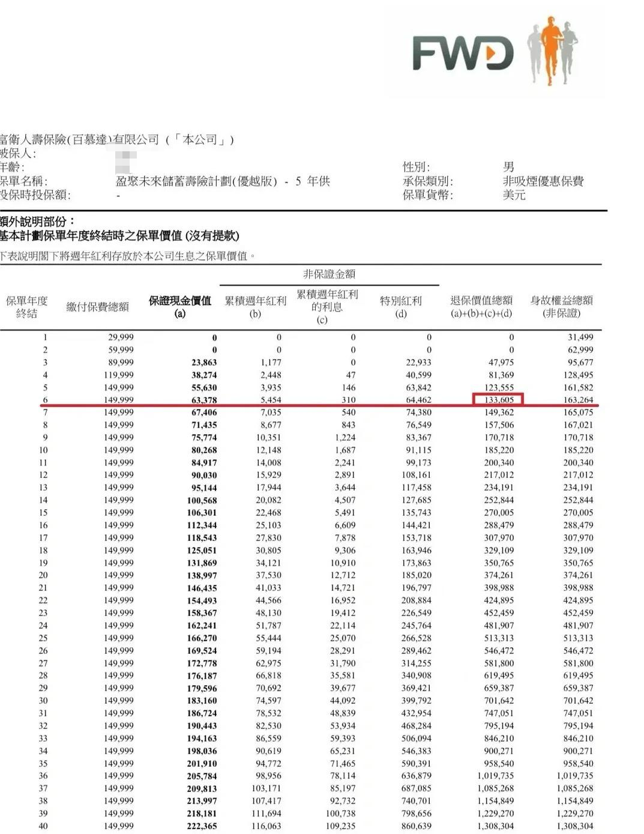Select the company name 富衛人壽保險(百慕達)有限公司

click(x=79, y=139)
